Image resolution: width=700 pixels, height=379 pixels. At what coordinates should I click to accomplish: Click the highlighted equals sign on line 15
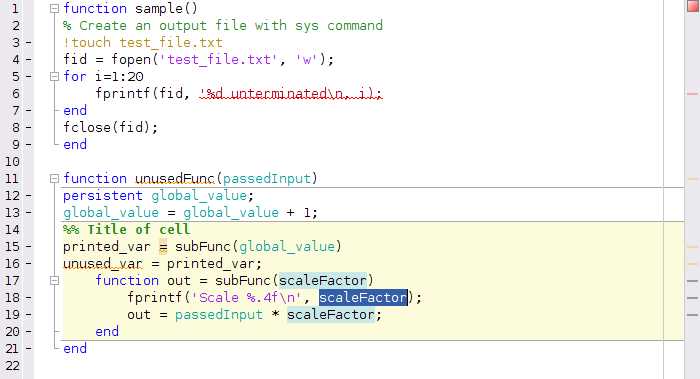coord(163,246)
